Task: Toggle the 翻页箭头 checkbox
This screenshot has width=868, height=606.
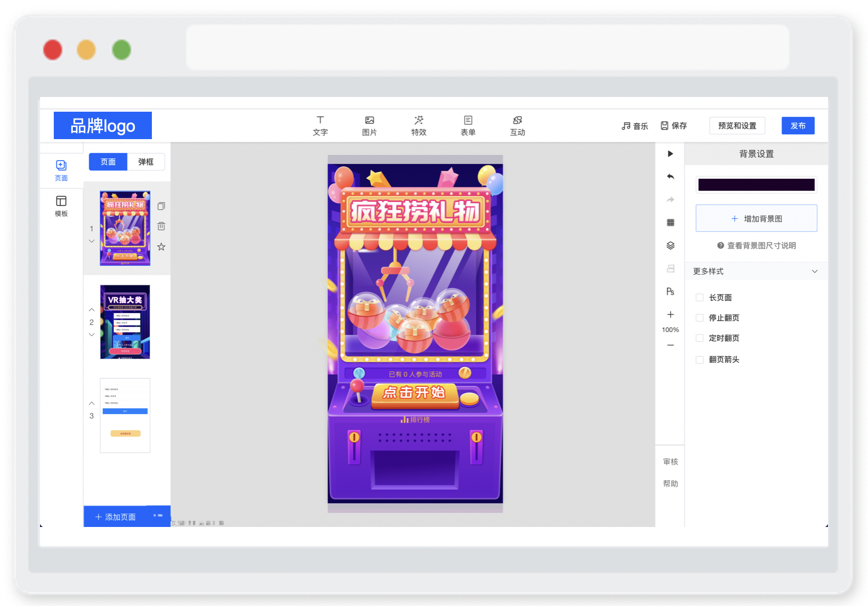Action: (x=700, y=360)
